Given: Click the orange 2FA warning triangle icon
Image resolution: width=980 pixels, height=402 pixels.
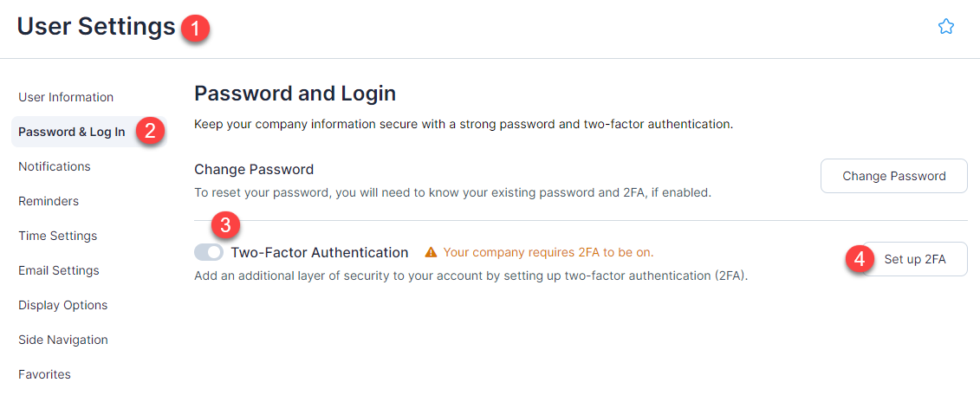Looking at the screenshot, I should [x=431, y=253].
